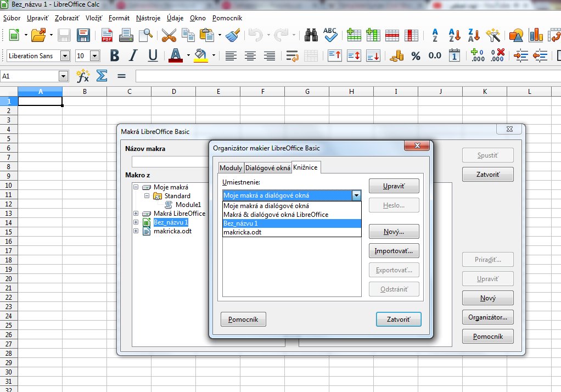Open the paste options arrow

220,35
